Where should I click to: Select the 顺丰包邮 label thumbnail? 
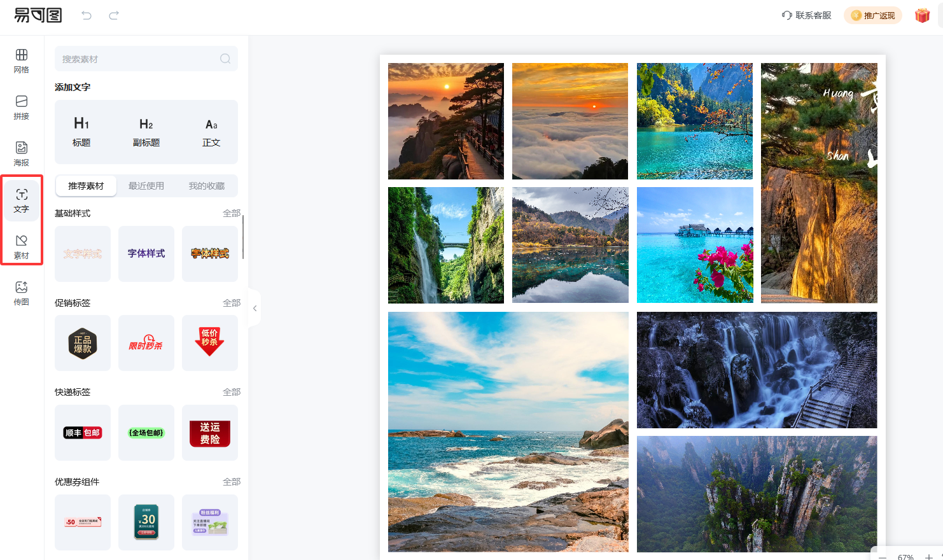click(x=83, y=433)
